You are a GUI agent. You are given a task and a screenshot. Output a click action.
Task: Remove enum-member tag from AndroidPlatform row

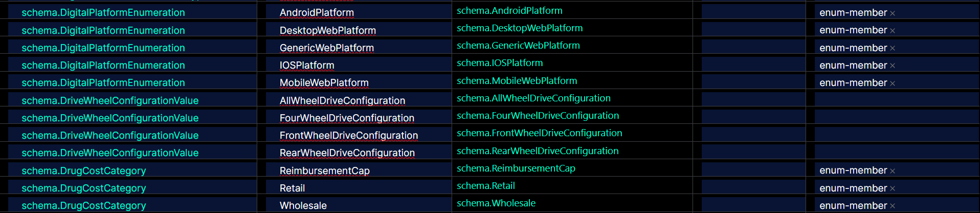pos(893,13)
